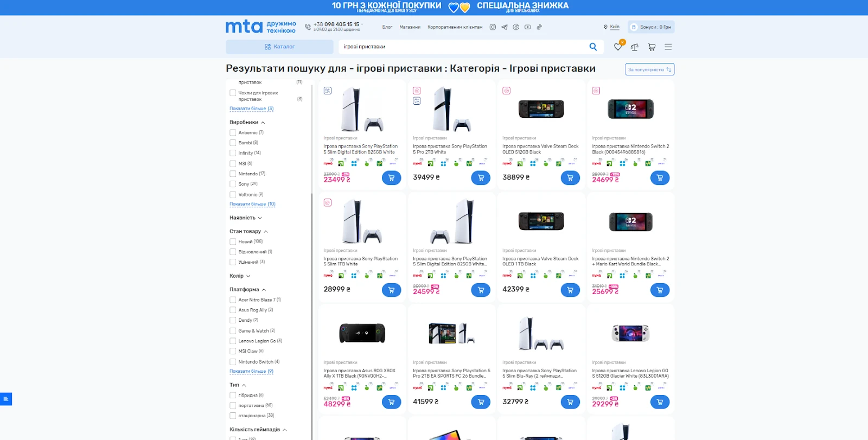The height and width of the screenshot is (440, 868).
Task: Check the Asus Rog Ally platform filter
Action: click(x=233, y=310)
